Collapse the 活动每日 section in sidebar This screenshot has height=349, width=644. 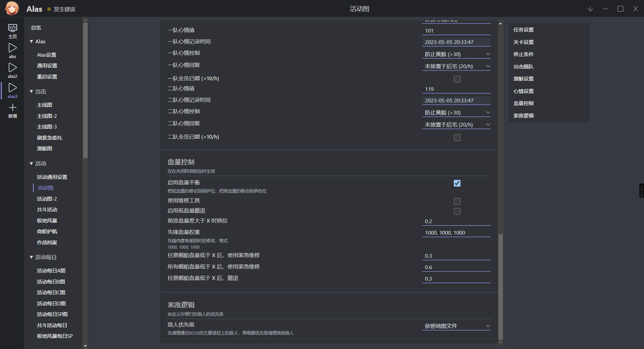(32, 257)
